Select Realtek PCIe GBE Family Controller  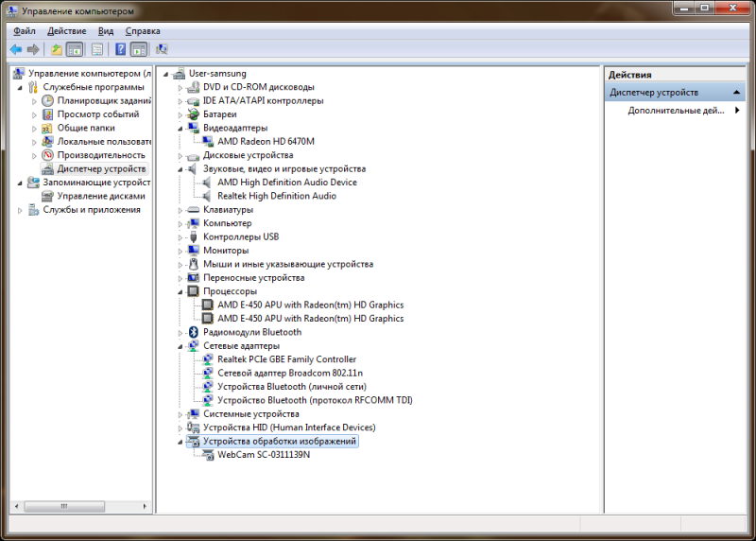[x=286, y=359]
